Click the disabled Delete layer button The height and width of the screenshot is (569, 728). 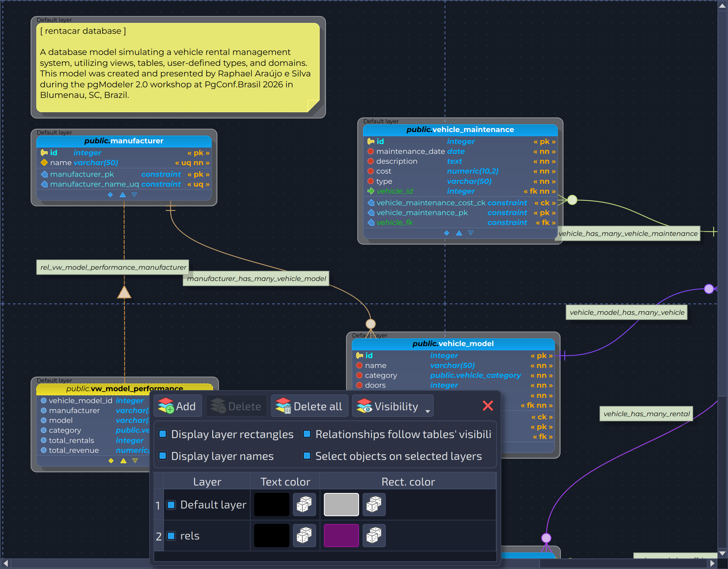(236, 406)
